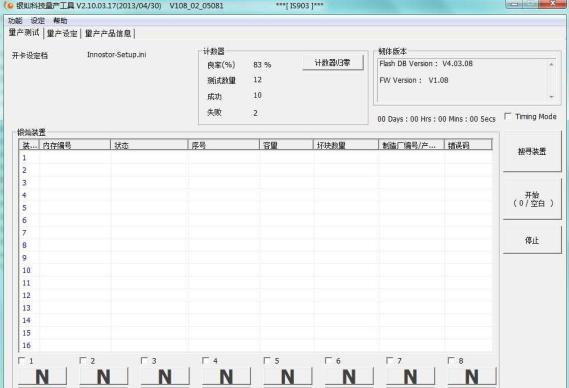569x388 pixels.
Task: Select device row 9 in list
Action: click(255, 258)
